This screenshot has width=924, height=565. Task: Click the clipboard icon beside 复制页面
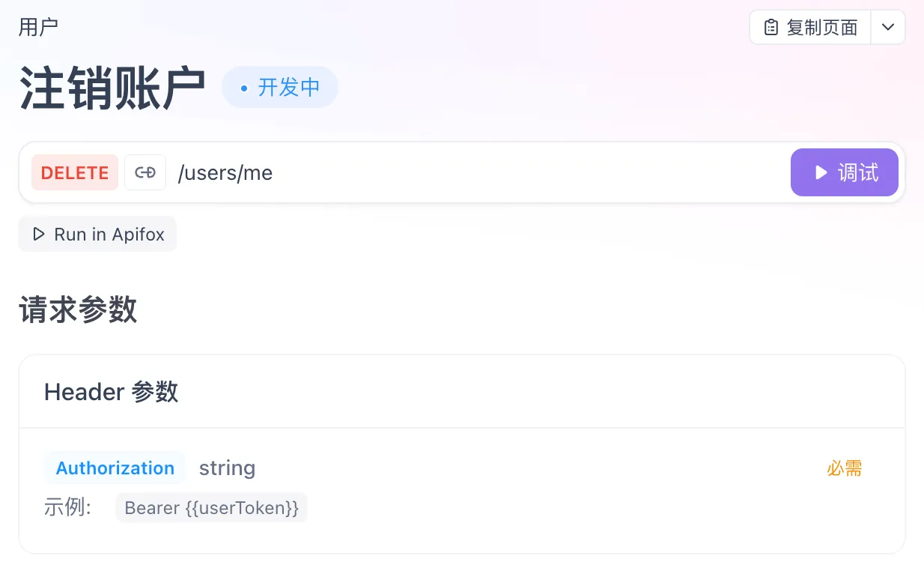tap(770, 28)
